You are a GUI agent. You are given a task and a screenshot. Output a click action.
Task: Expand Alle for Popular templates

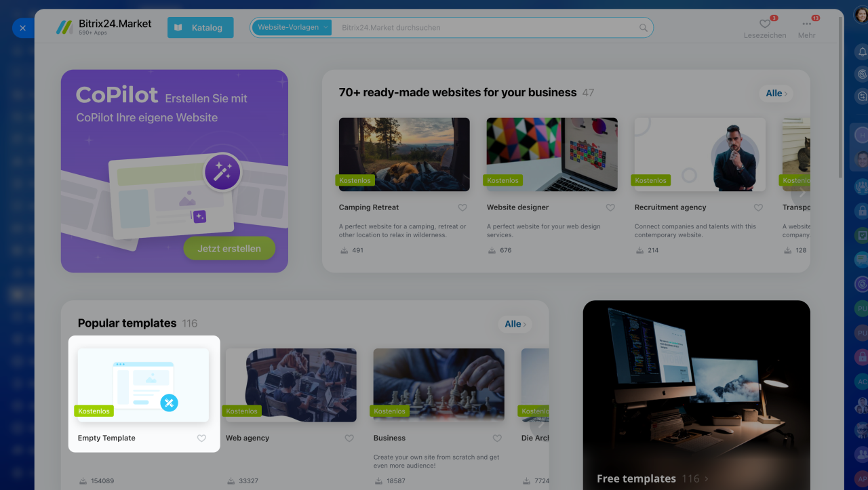(515, 324)
